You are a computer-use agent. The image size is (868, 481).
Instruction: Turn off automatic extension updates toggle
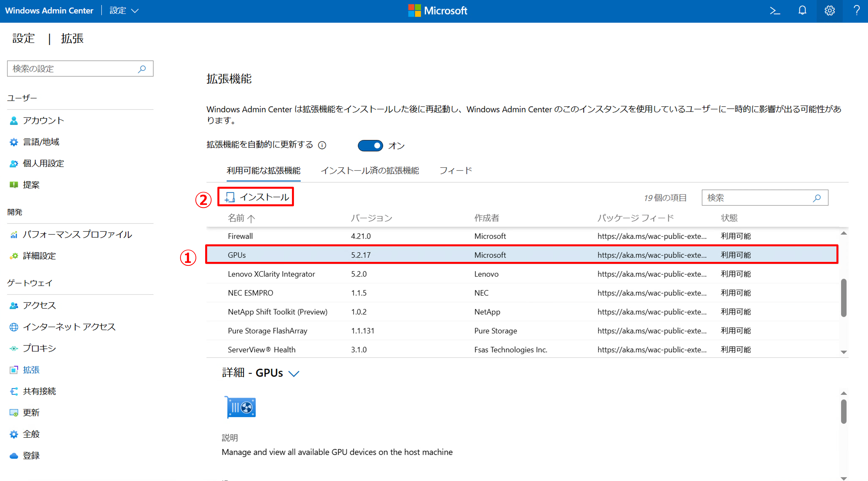click(370, 146)
